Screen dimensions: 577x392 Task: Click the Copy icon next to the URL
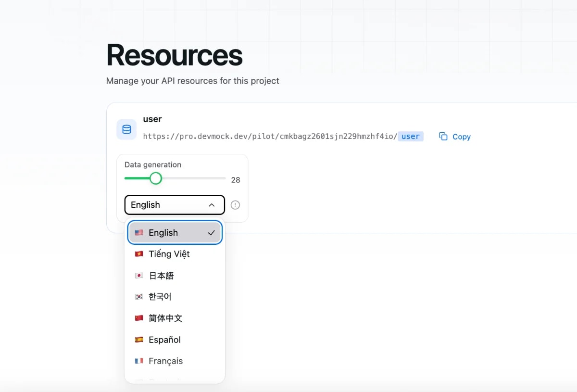click(x=443, y=136)
